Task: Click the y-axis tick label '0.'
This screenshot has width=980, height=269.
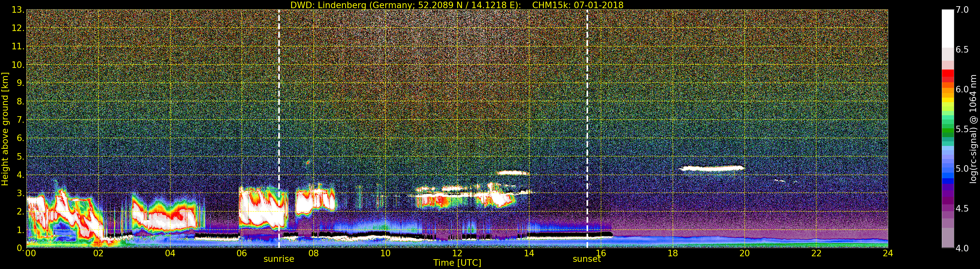Action: click(20, 248)
